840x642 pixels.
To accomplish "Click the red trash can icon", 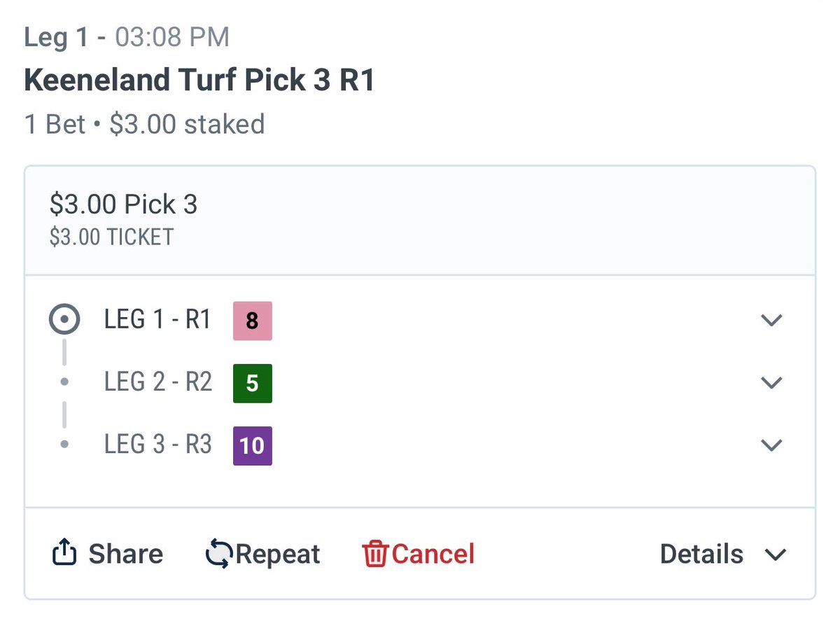I will (x=374, y=554).
